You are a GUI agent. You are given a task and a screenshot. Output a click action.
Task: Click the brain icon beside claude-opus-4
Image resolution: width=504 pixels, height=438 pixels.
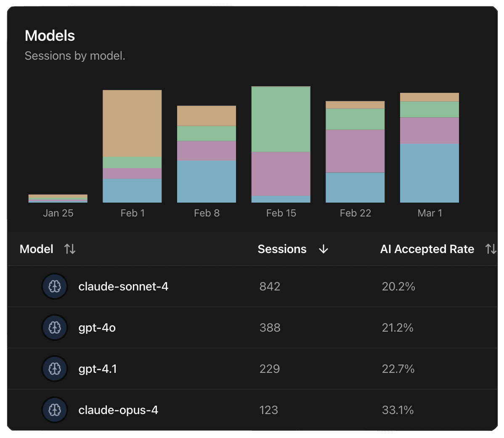[55, 410]
